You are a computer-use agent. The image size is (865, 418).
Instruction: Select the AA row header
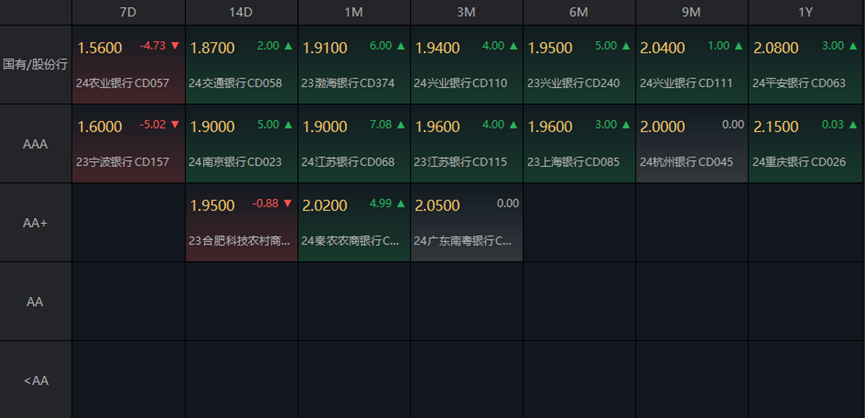pyautogui.click(x=35, y=302)
